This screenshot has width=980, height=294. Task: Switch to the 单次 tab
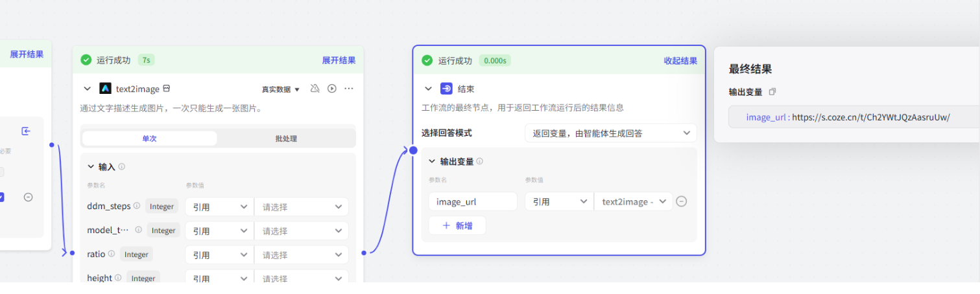click(150, 139)
